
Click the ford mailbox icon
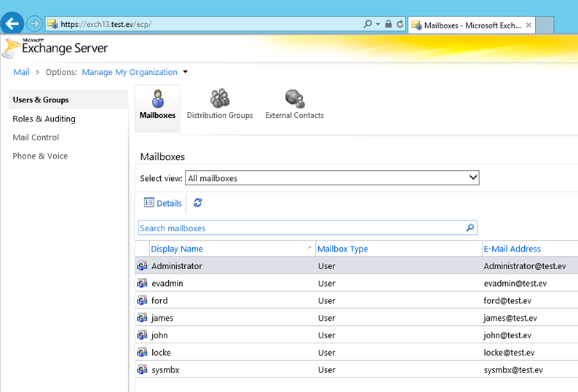click(x=142, y=300)
